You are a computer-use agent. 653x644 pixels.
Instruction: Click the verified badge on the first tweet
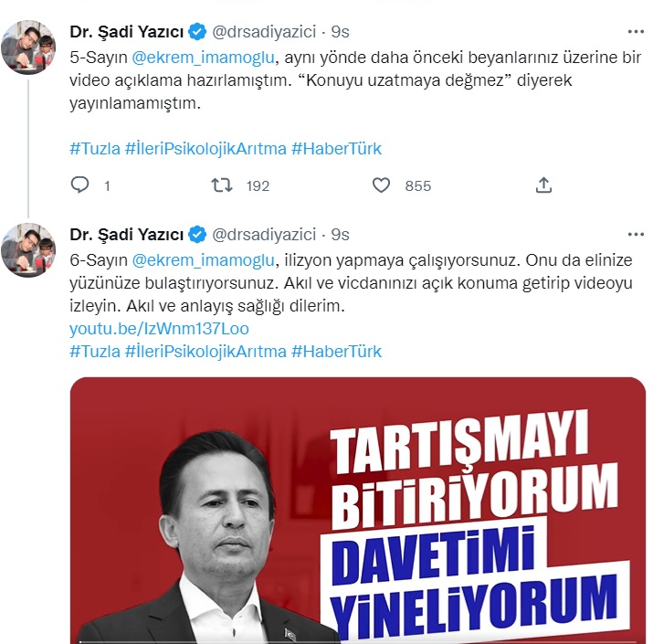[x=197, y=32]
